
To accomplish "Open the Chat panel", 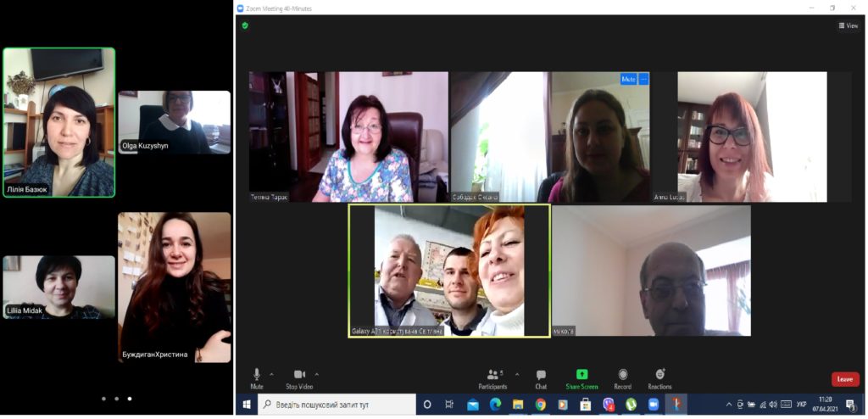I will (x=541, y=378).
